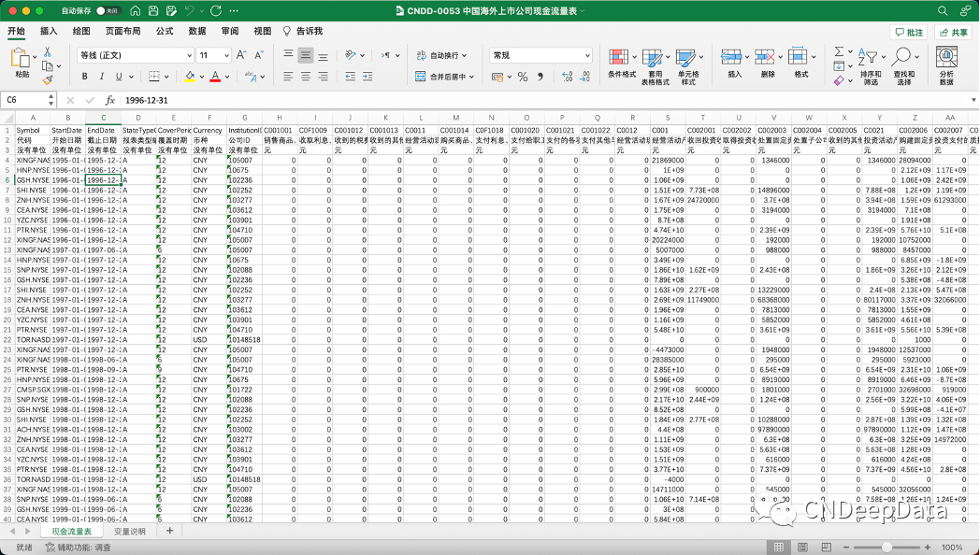Image resolution: width=980 pixels, height=555 pixels.
Task: Click the 批注 comments button
Action: pos(909,33)
